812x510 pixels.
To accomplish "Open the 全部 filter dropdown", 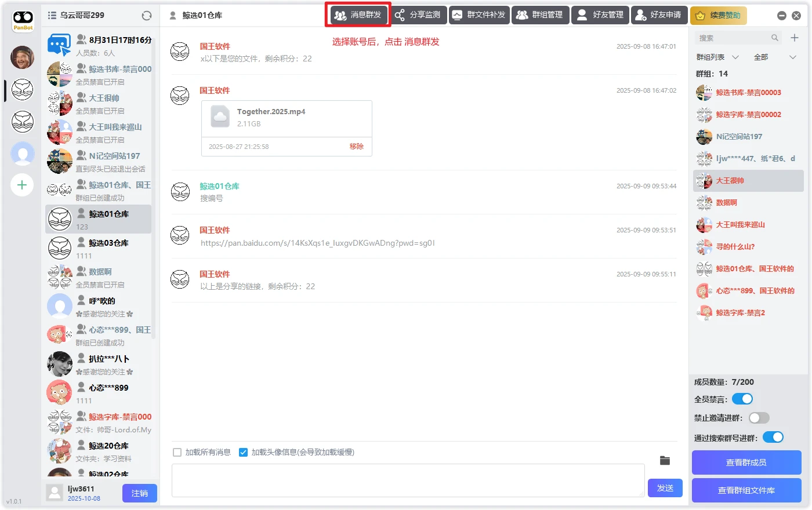I will point(775,57).
